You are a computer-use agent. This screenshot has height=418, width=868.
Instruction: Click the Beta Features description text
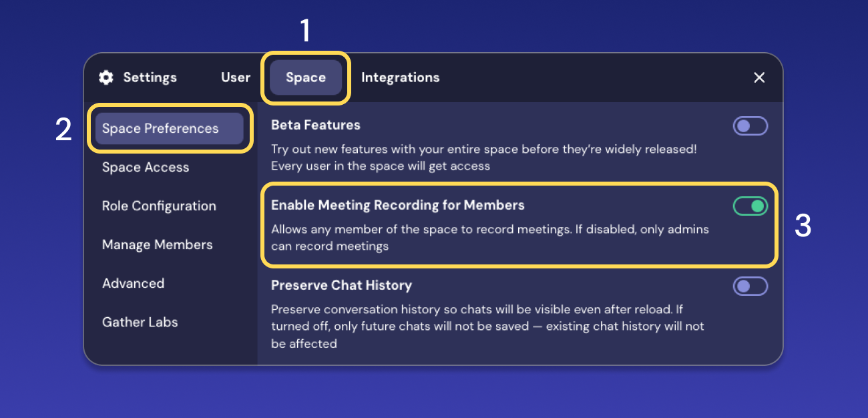point(483,158)
